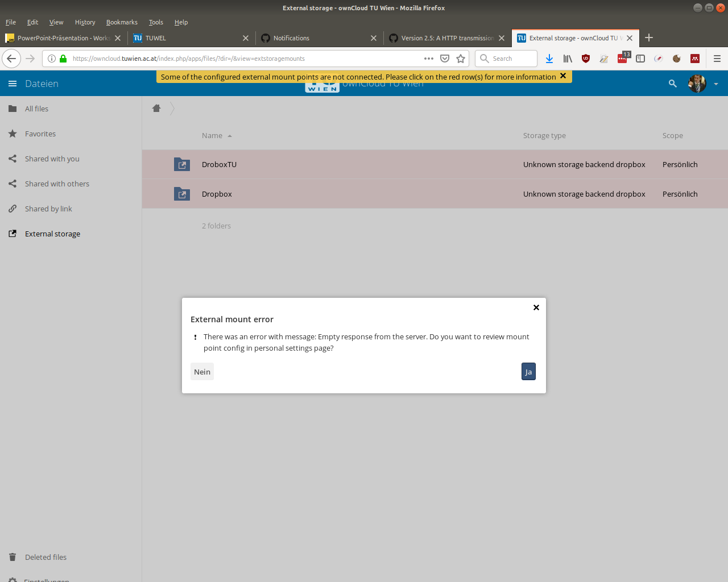
Task: Click the Dropbox external folder icon
Action: pos(182,194)
